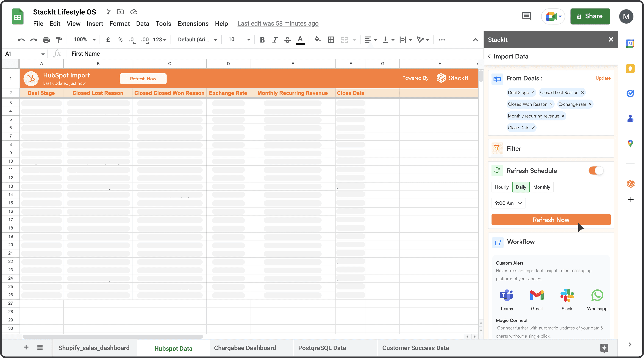Click the text color swatch button

(x=300, y=40)
